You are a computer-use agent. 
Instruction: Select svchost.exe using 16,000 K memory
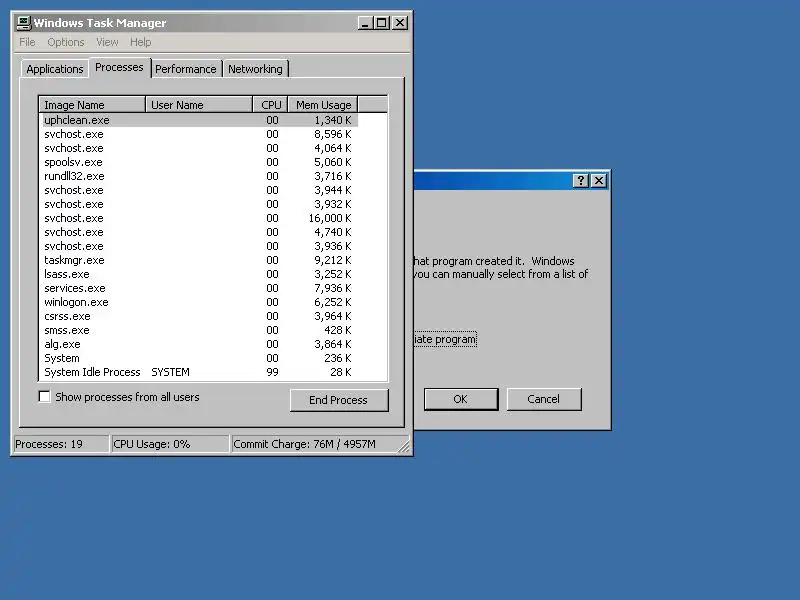click(198, 218)
